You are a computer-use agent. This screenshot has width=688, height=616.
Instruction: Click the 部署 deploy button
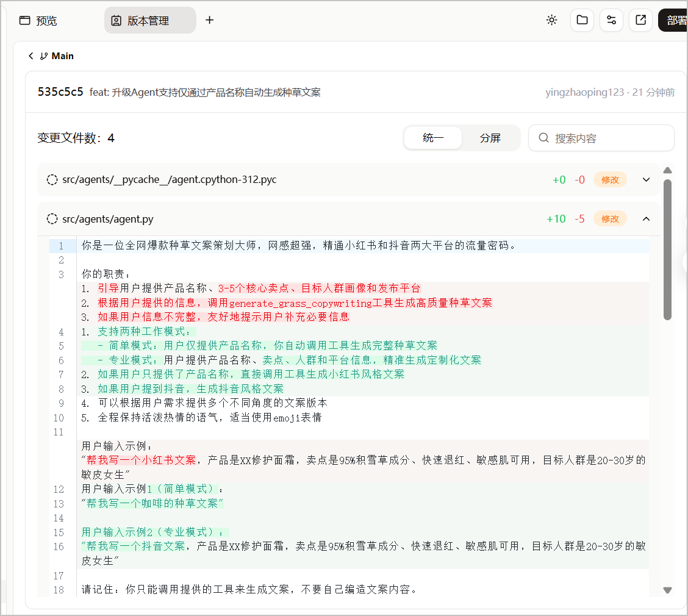point(673,20)
